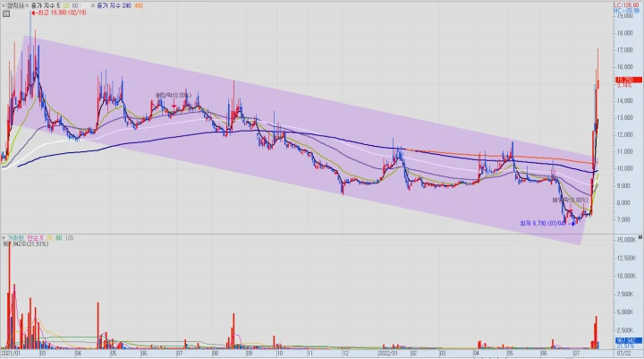Click the LC:126.60 readout in the top right

[626, 5]
